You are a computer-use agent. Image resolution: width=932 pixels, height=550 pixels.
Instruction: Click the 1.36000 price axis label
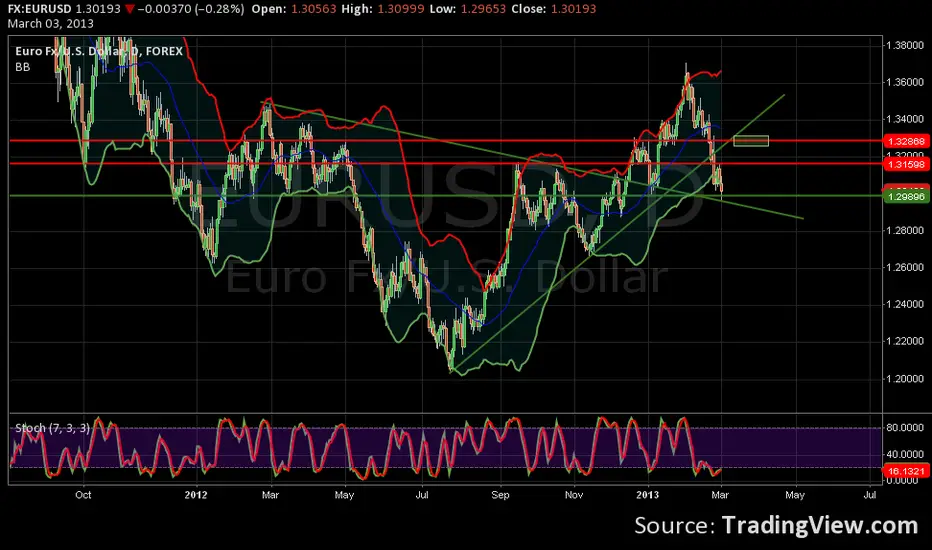(905, 82)
